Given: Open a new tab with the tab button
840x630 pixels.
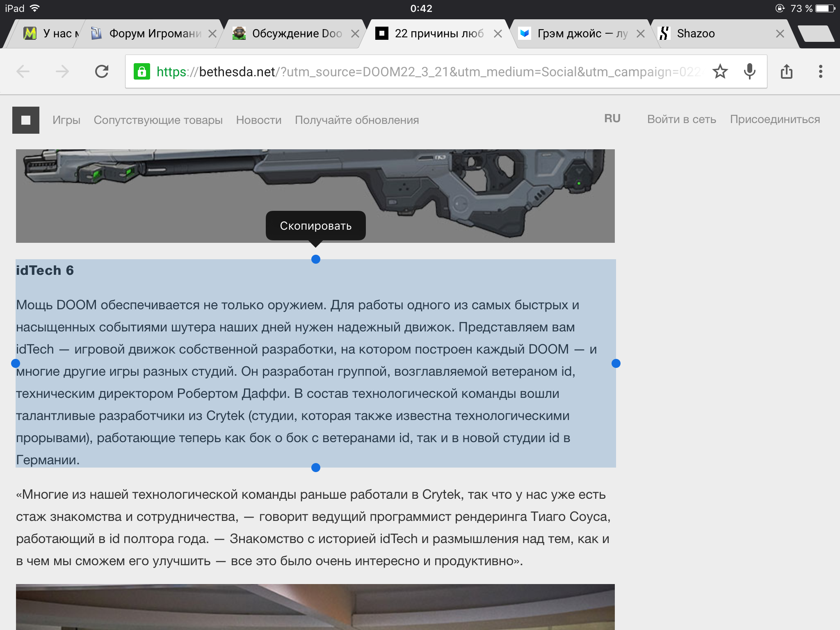Looking at the screenshot, I should pos(817,34).
